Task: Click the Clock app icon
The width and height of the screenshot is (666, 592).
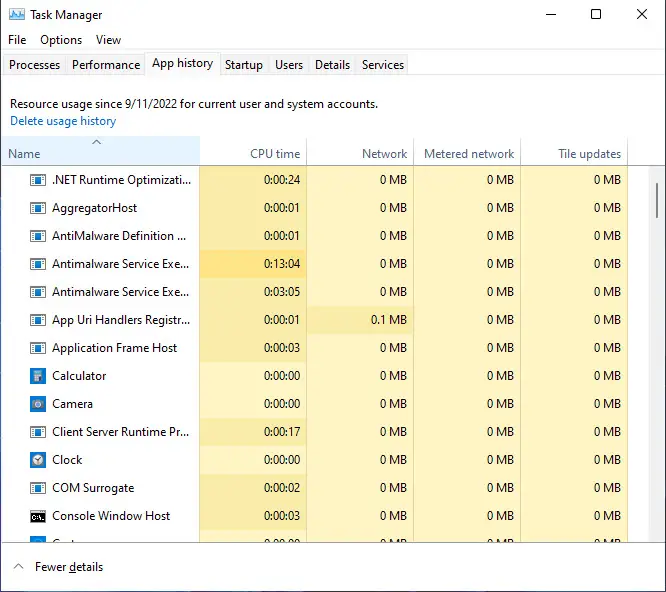Action: coord(38,460)
